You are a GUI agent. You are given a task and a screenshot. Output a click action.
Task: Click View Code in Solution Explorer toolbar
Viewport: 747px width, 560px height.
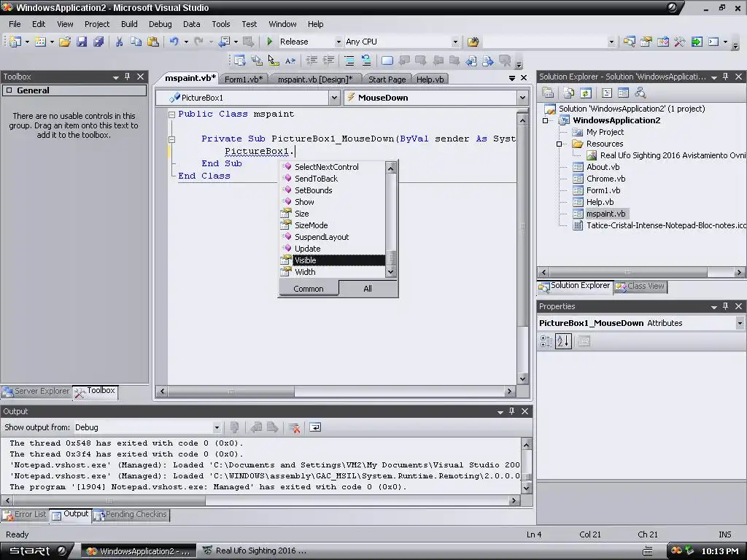(x=606, y=93)
